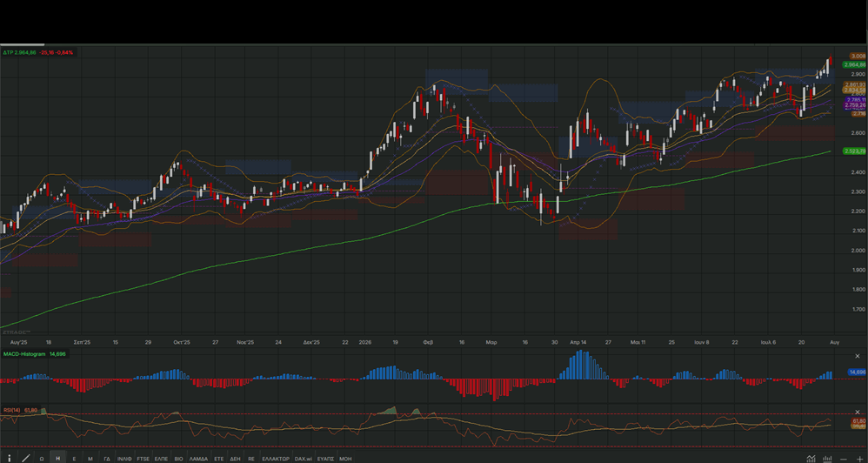This screenshot has height=463, width=868.
Task: Open the DAX.wi symbol tab
Action: [x=304, y=459]
